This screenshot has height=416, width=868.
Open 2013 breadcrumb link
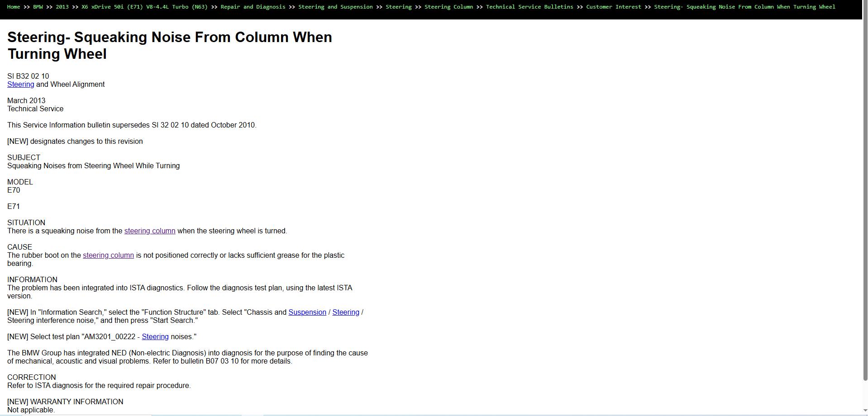click(x=62, y=7)
